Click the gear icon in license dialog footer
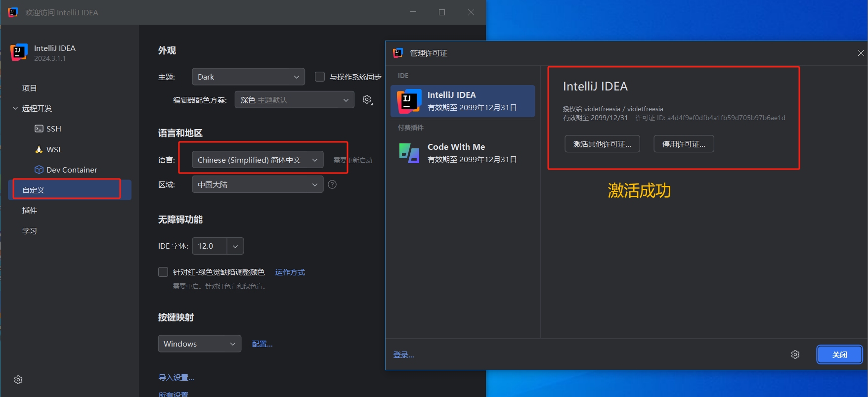This screenshot has width=868, height=397. [795, 354]
